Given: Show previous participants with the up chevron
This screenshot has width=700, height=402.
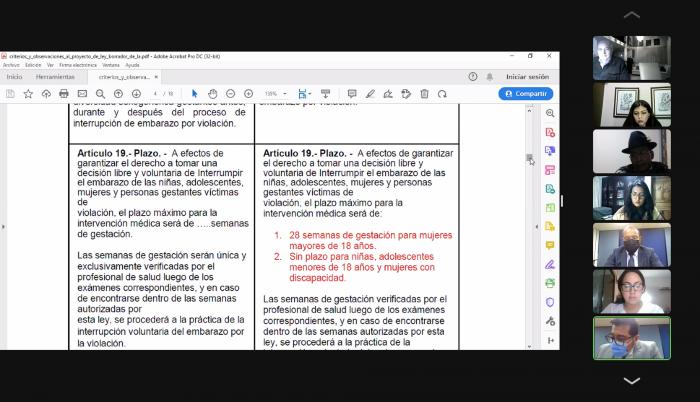Looking at the screenshot, I should 631,15.
